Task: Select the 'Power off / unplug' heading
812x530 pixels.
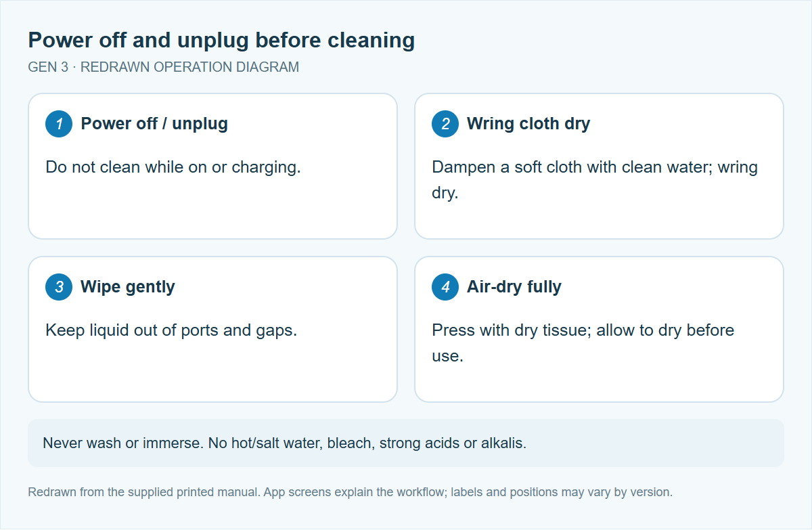Action: pyautogui.click(x=154, y=124)
